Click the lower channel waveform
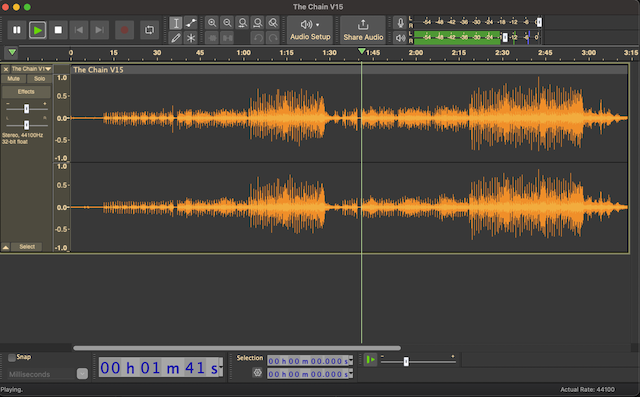Viewport: 640px width, 397px height. click(x=349, y=207)
